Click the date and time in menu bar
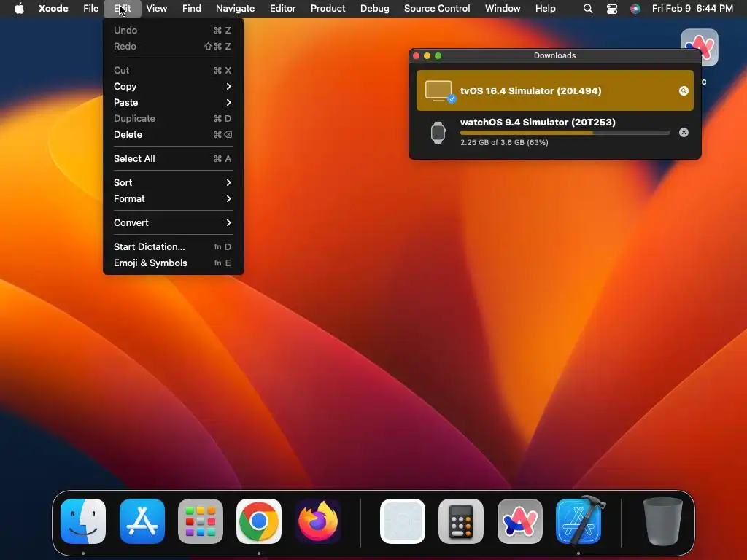The height and width of the screenshot is (560, 747). [692, 8]
